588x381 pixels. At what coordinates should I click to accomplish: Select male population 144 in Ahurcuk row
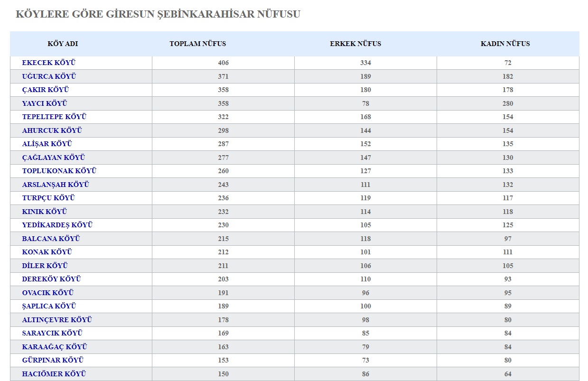[x=365, y=130]
